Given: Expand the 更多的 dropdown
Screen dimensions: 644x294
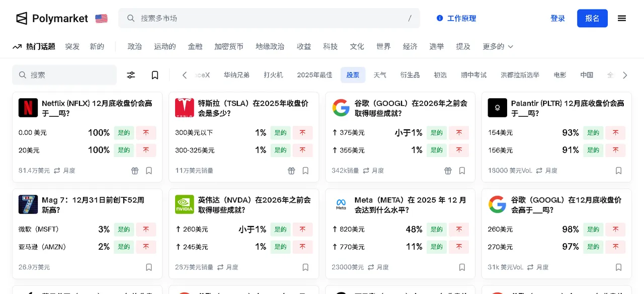Looking at the screenshot, I should click(x=498, y=46).
